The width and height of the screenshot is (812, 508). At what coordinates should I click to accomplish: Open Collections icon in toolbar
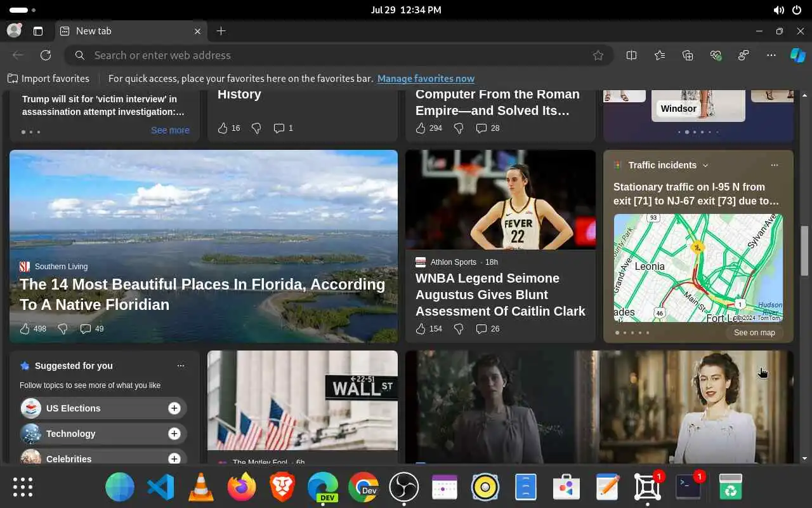[688, 55]
